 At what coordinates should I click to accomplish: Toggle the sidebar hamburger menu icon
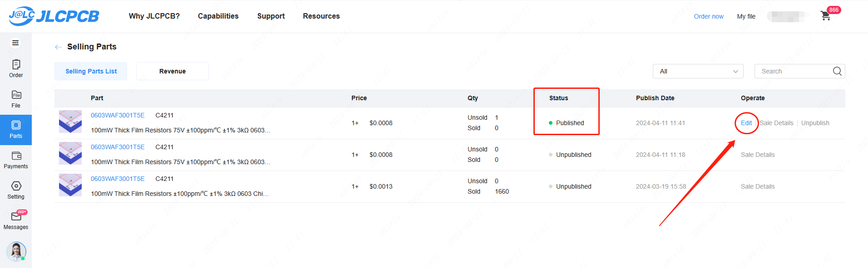15,43
